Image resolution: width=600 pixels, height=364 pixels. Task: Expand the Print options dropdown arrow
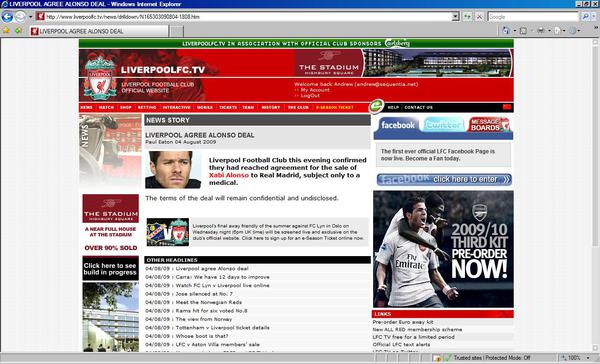point(549,31)
